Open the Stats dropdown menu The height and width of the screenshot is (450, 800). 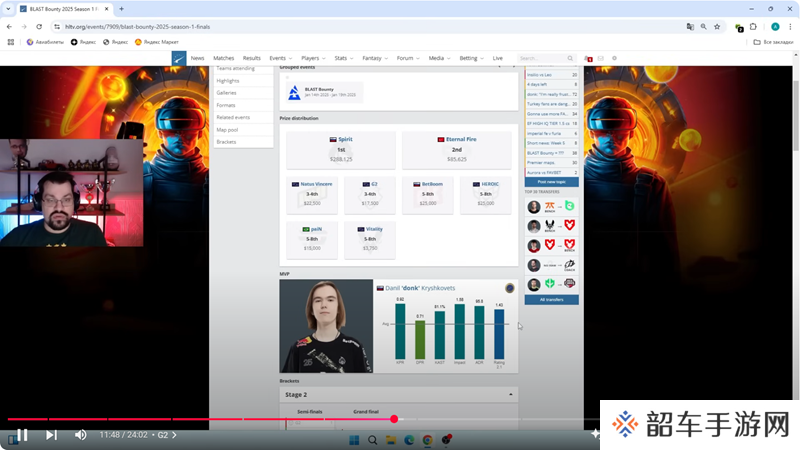(343, 58)
